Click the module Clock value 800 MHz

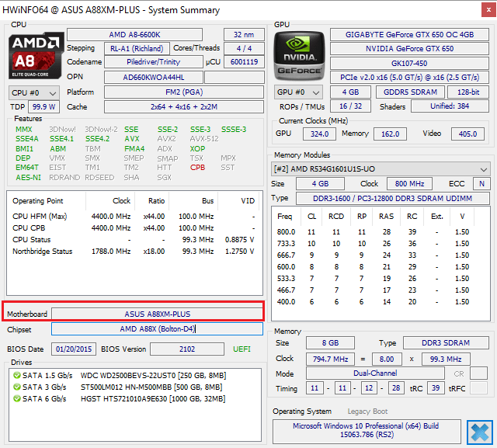coord(409,184)
